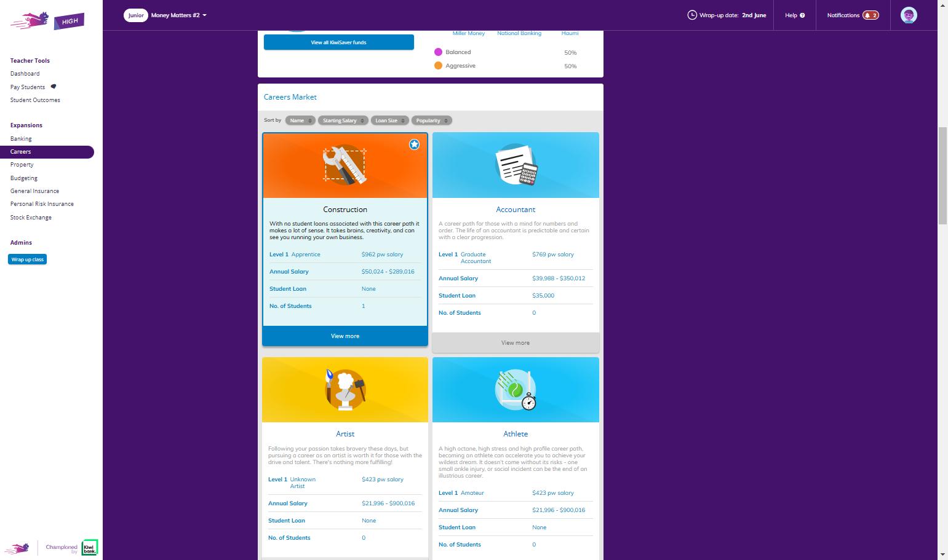Open Personal Risk Insurance in the sidebar
This screenshot has height=560, width=948.
pyautogui.click(x=42, y=204)
